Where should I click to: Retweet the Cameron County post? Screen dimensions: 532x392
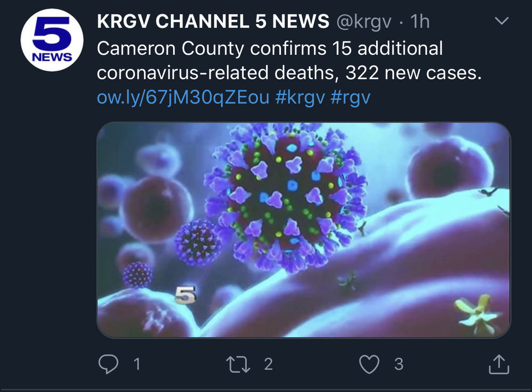point(239,364)
